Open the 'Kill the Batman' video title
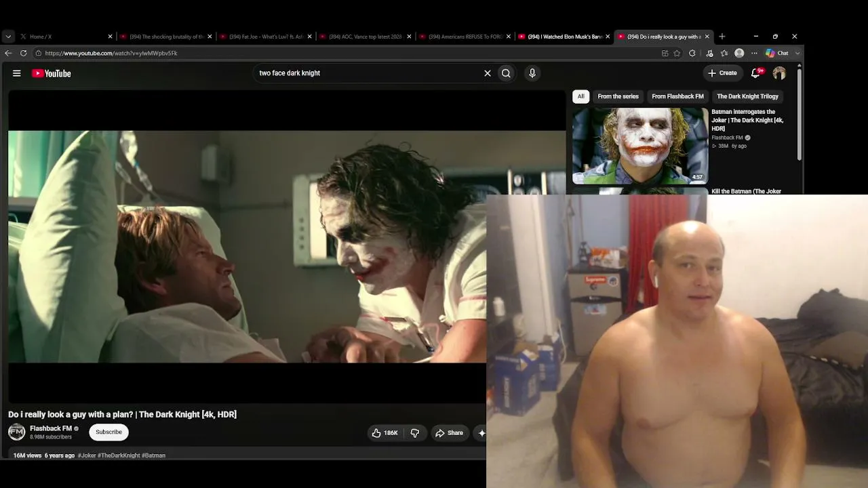The width and height of the screenshot is (868, 488). [746, 192]
